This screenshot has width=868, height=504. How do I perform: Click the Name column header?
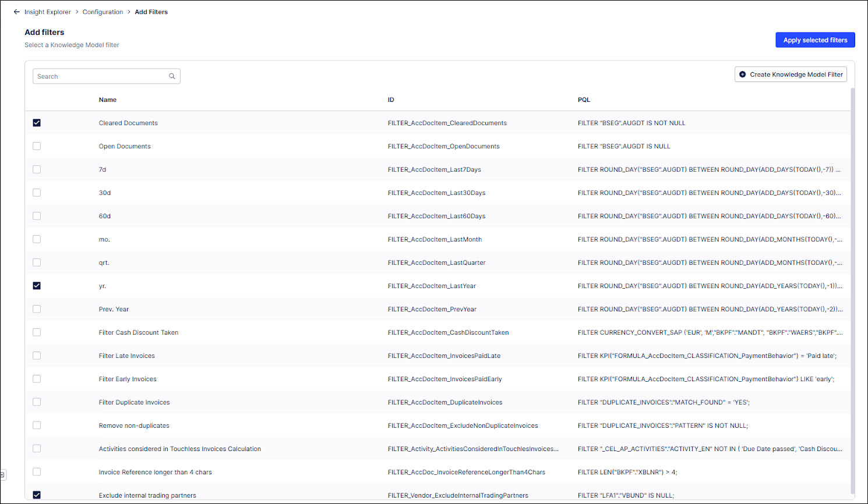[108, 100]
